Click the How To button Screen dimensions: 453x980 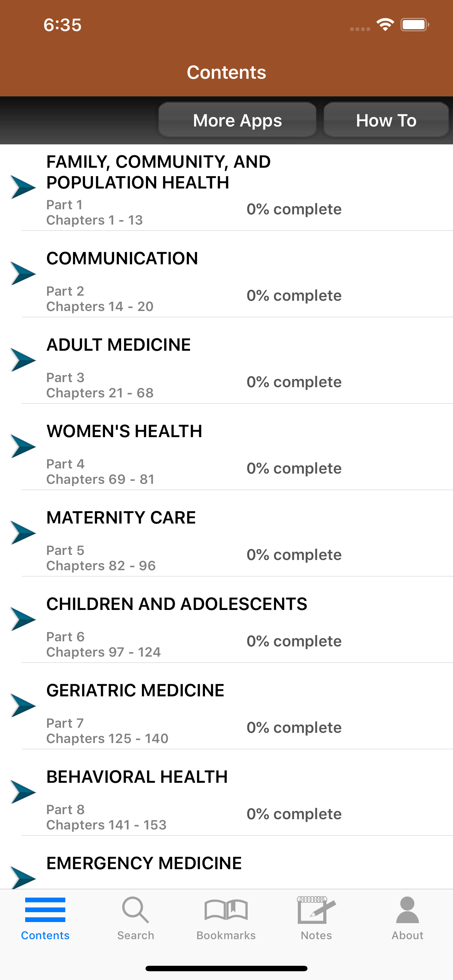point(386,120)
